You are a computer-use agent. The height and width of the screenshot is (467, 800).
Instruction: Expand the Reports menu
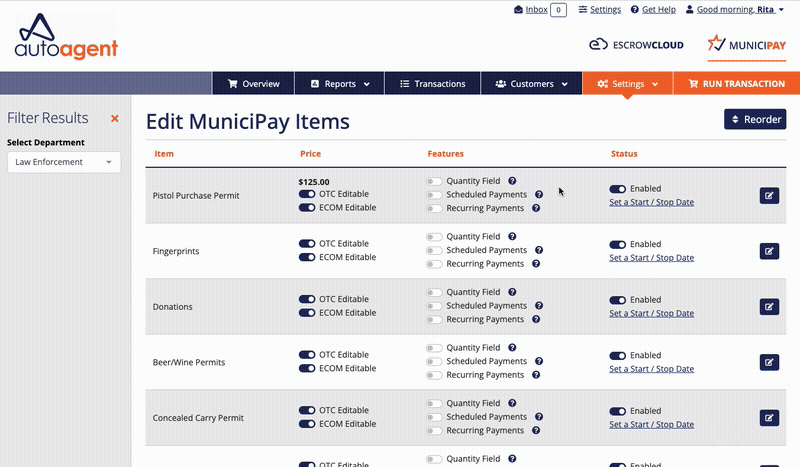tap(340, 84)
